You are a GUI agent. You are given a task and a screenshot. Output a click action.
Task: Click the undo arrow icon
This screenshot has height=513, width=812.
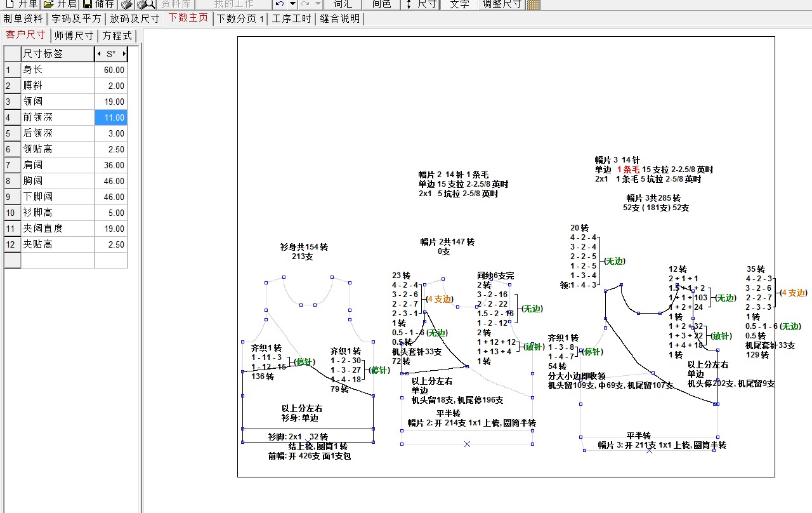[280, 4]
